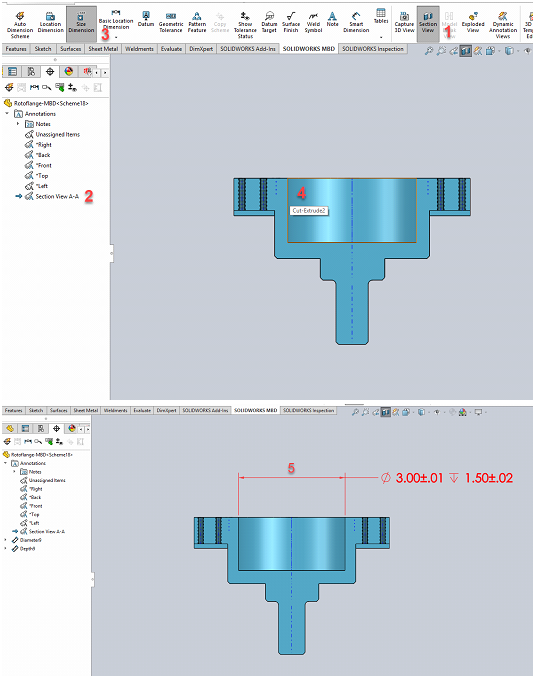Click Capture 3D View

click(404, 23)
